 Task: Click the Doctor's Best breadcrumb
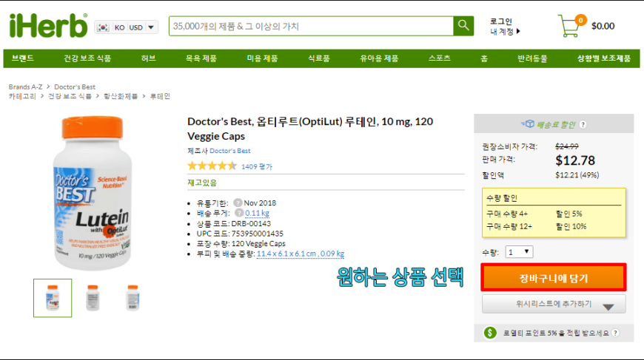coord(75,87)
